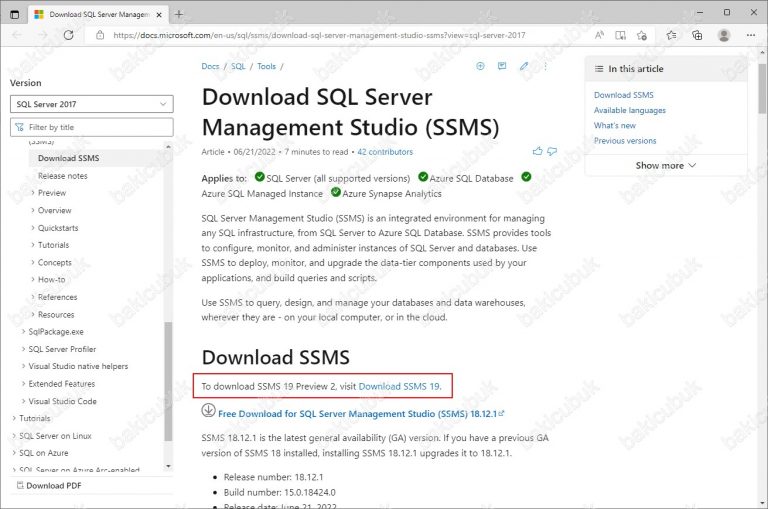Expand Show more in article panel
Screen dimensions: 768x509
[x=667, y=165]
